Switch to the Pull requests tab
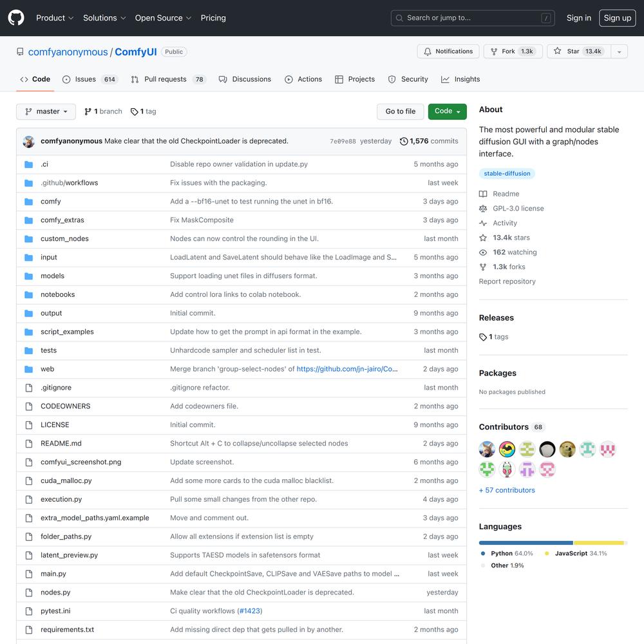Image resolution: width=644 pixels, height=644 pixels. coord(168,79)
